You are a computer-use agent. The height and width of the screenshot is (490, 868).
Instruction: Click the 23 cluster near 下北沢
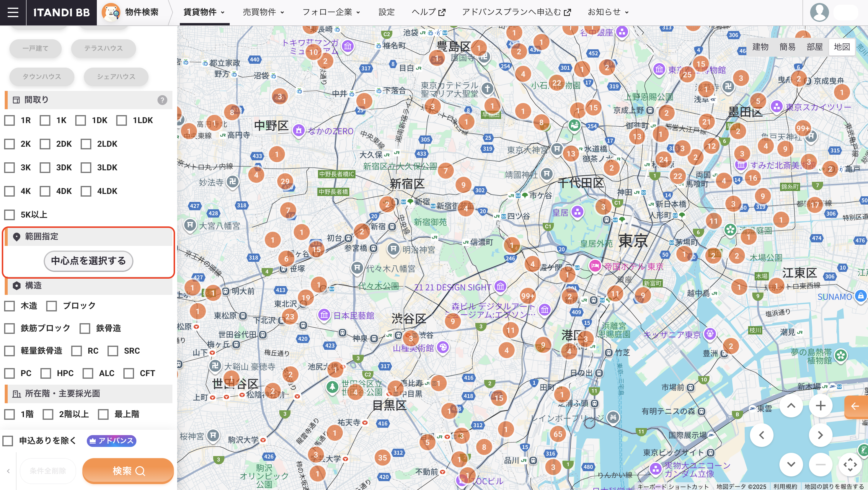click(290, 316)
